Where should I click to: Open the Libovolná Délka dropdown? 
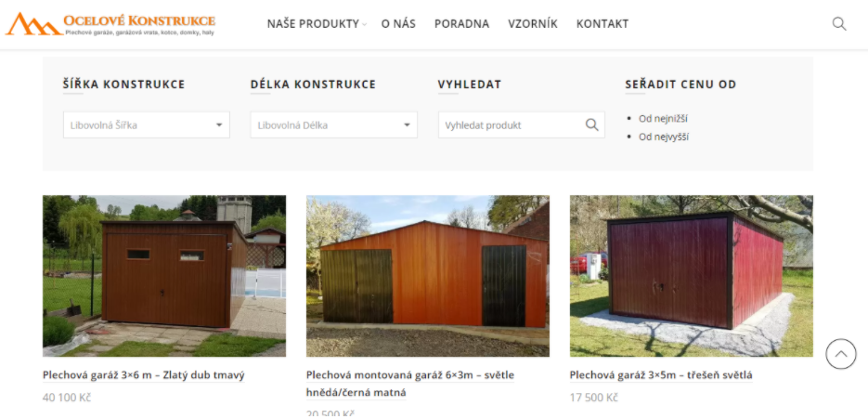(334, 124)
